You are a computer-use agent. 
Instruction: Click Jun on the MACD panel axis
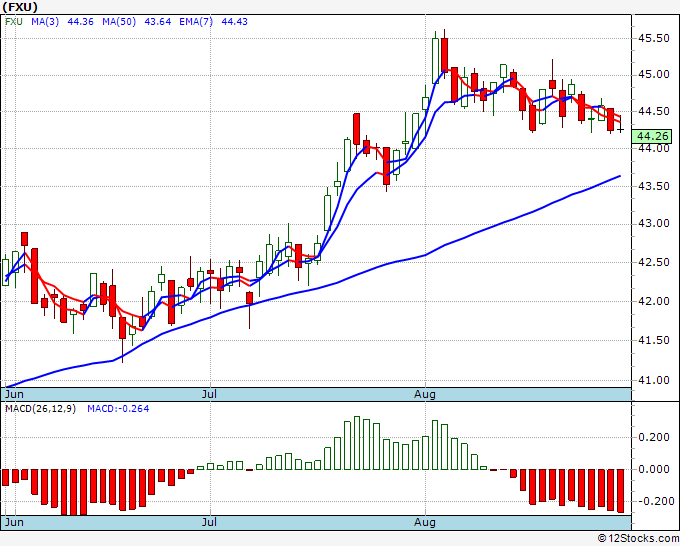click(x=14, y=522)
